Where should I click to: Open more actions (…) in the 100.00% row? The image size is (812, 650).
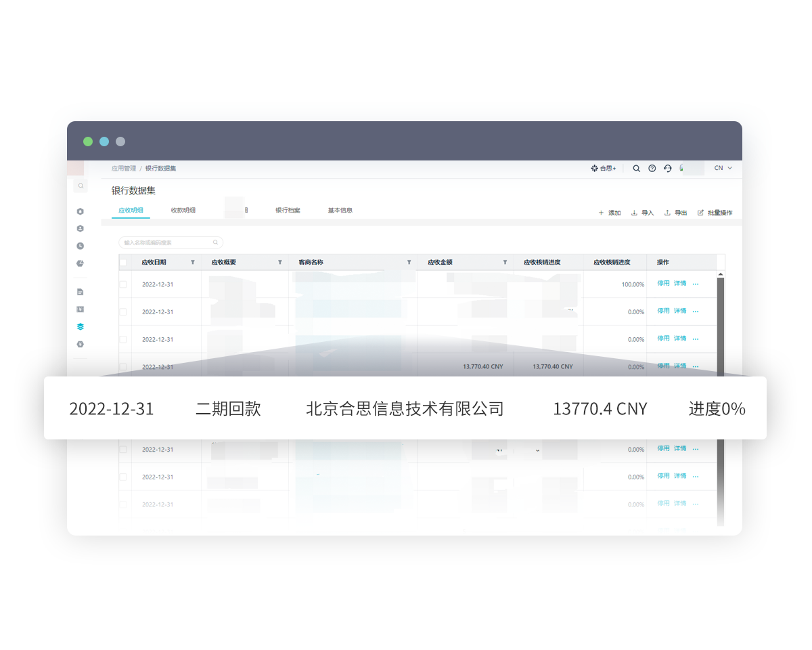tap(696, 284)
